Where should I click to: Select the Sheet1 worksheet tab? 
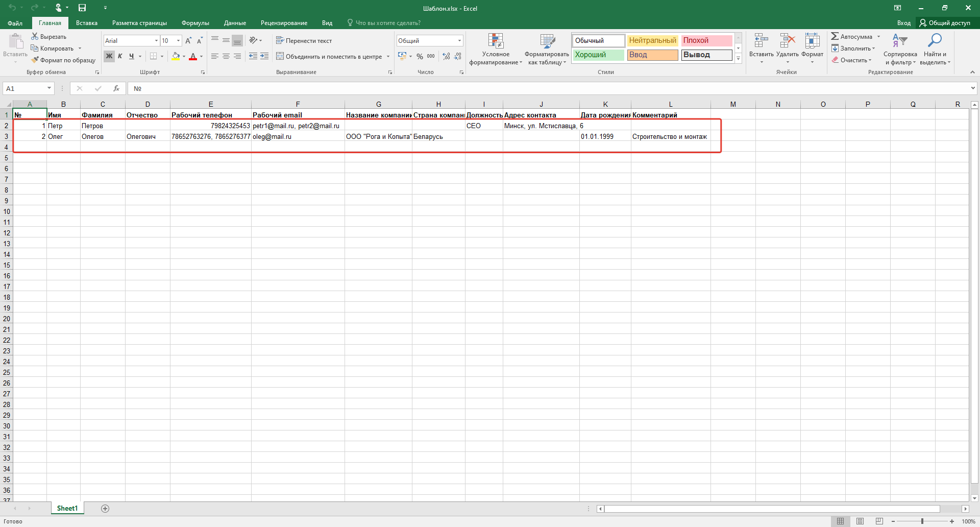tap(67, 508)
